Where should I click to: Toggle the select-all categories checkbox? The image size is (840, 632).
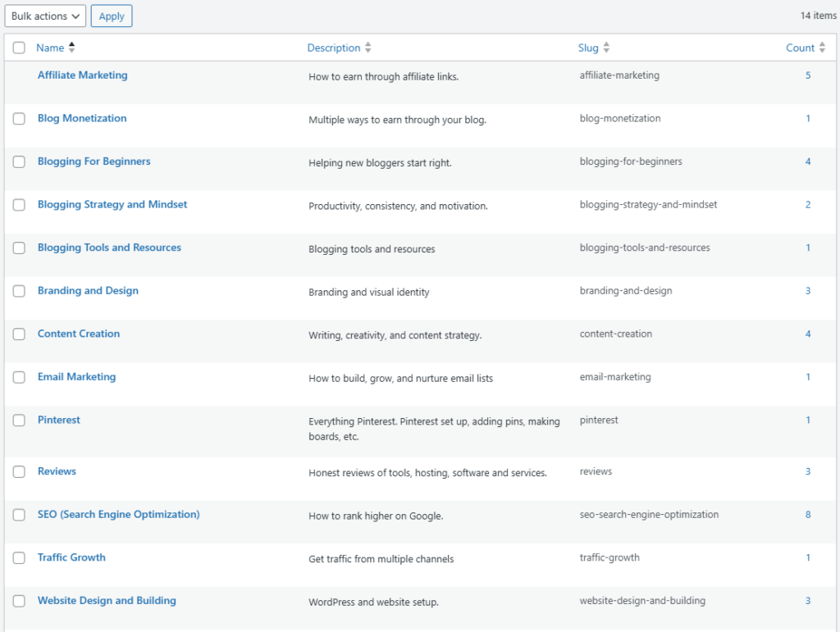point(19,48)
